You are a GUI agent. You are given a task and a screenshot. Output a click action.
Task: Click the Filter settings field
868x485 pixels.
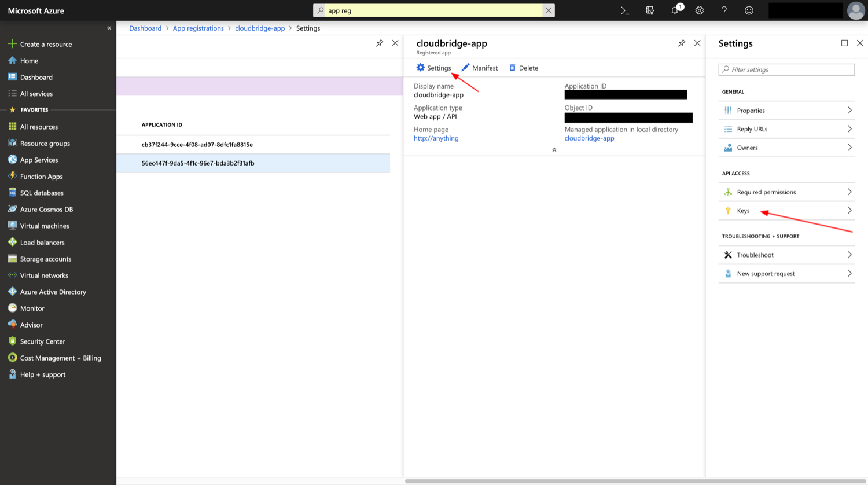tap(786, 69)
